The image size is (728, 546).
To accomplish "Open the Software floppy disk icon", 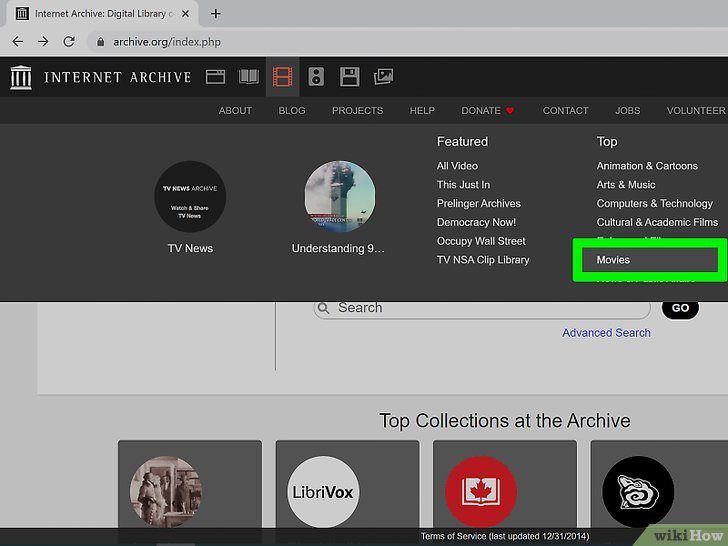I will coord(350,77).
